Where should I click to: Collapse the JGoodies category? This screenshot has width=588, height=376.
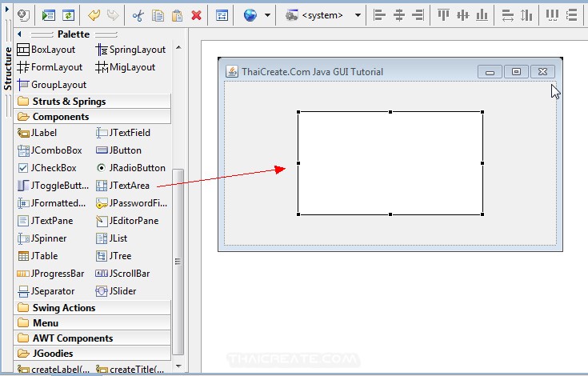92,354
